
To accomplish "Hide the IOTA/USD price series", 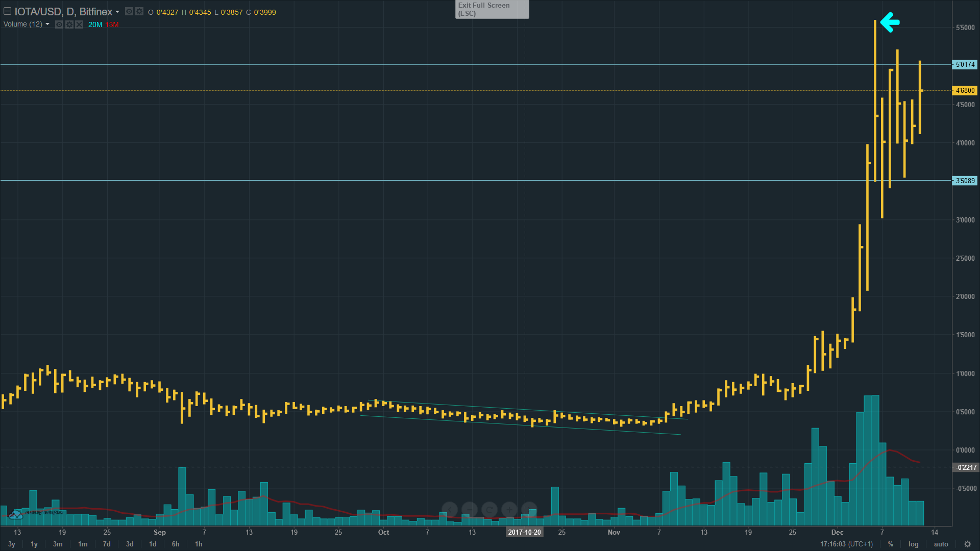I will [129, 11].
